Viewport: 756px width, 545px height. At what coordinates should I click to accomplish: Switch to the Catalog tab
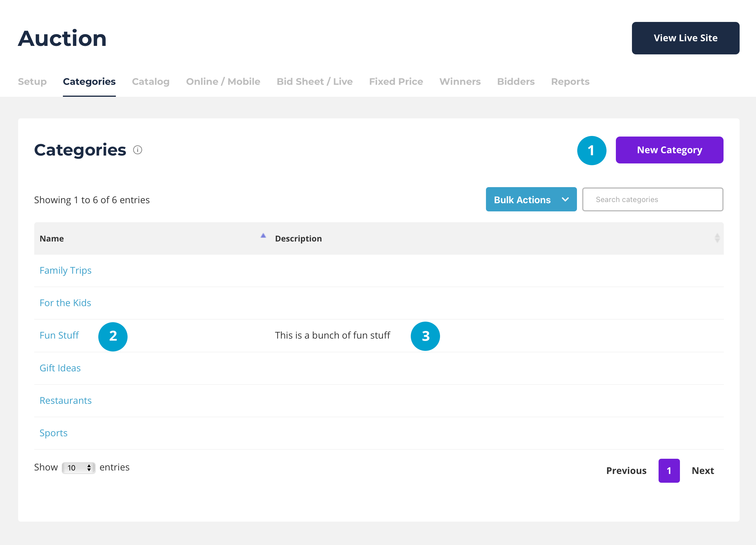click(151, 82)
